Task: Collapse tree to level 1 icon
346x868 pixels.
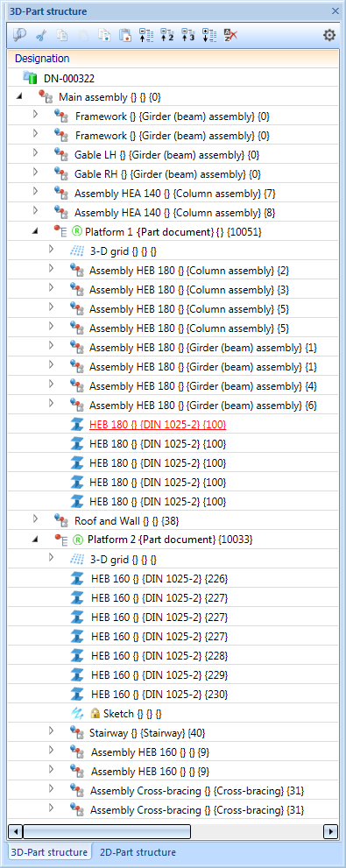Action: coord(146,35)
